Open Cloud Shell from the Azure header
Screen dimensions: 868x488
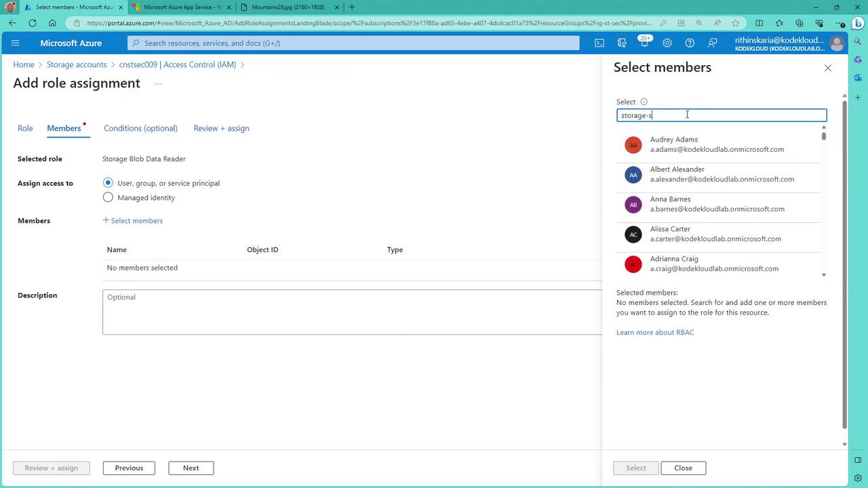click(599, 43)
